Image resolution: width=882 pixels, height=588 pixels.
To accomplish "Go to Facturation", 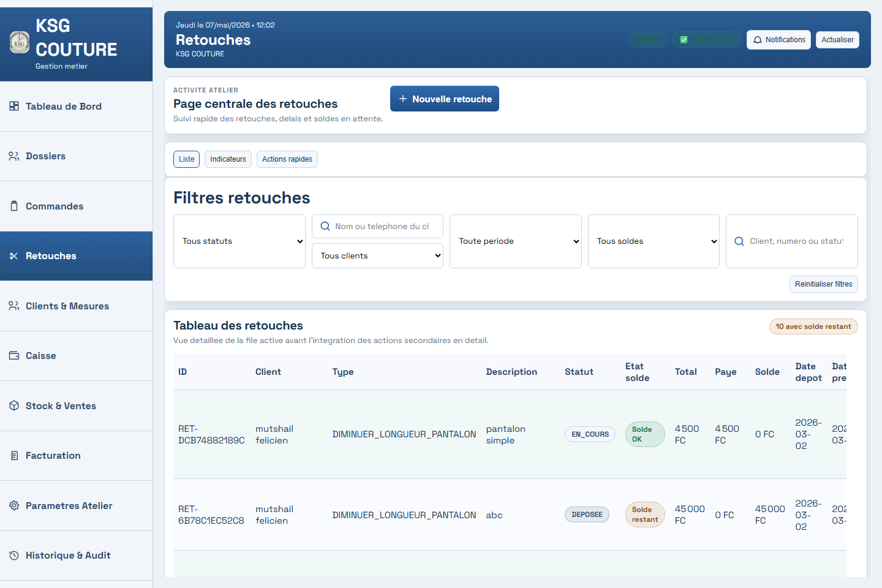I will (x=76, y=456).
